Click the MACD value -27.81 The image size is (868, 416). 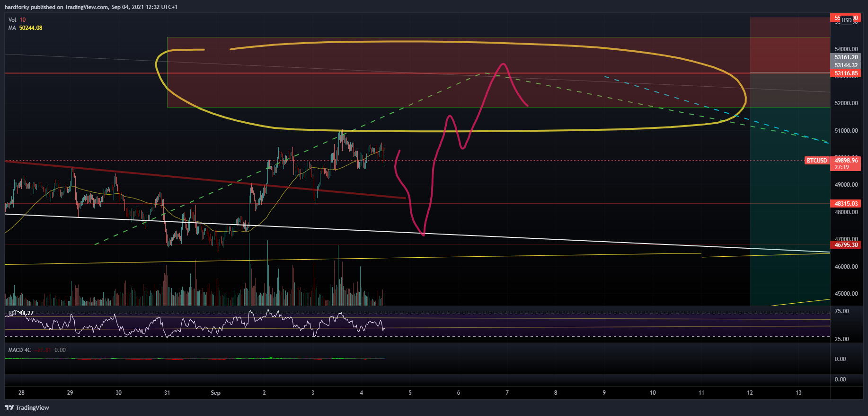(44, 350)
